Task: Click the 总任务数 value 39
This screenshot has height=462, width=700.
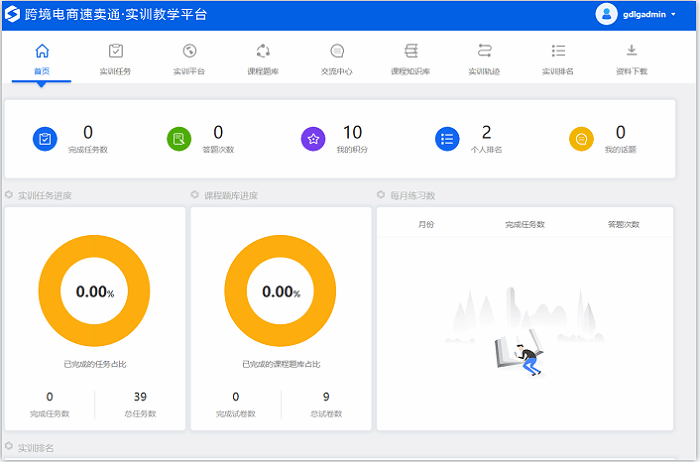Action: click(x=140, y=397)
